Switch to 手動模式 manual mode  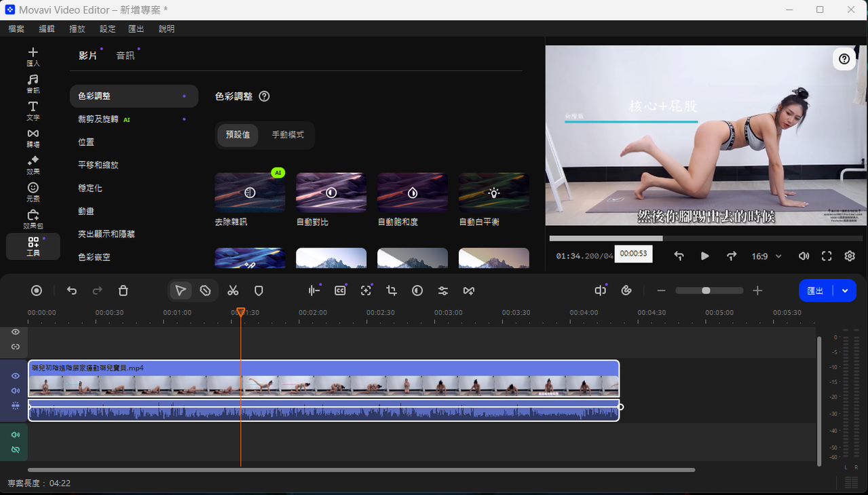(288, 135)
